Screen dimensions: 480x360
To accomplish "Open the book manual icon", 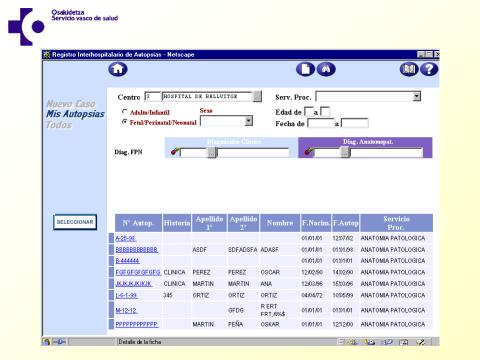I will pos(409,69).
